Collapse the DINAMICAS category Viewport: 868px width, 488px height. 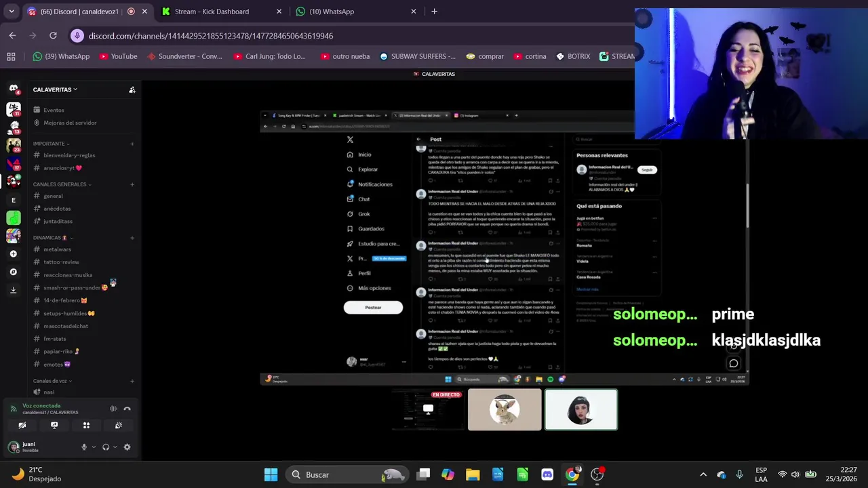pos(53,238)
